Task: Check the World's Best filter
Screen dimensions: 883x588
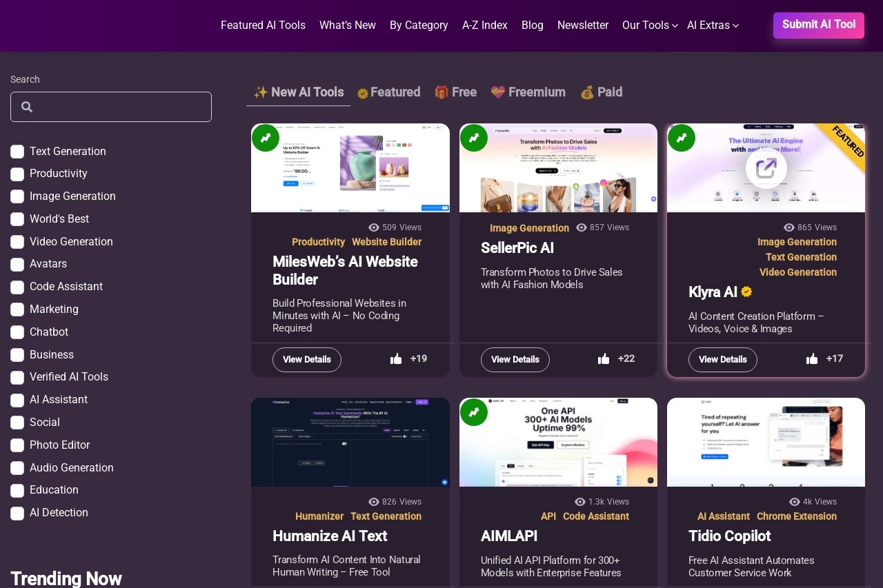Action: 17,219
